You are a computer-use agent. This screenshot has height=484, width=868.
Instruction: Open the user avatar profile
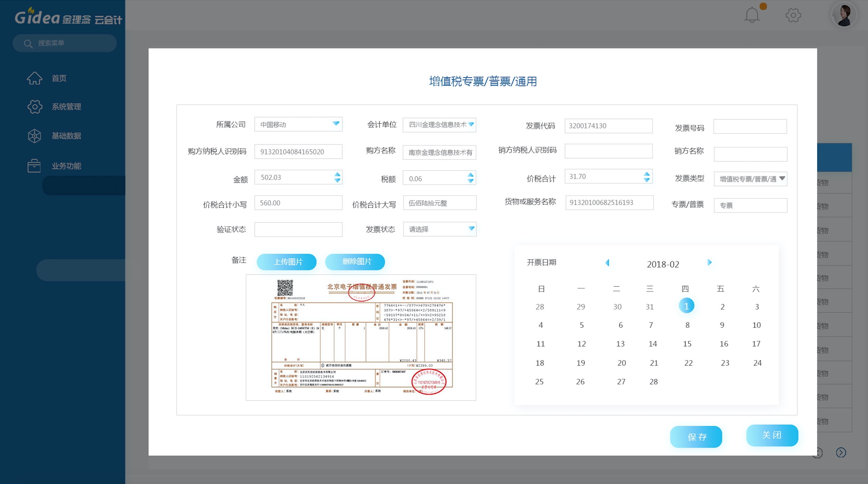pos(844,15)
